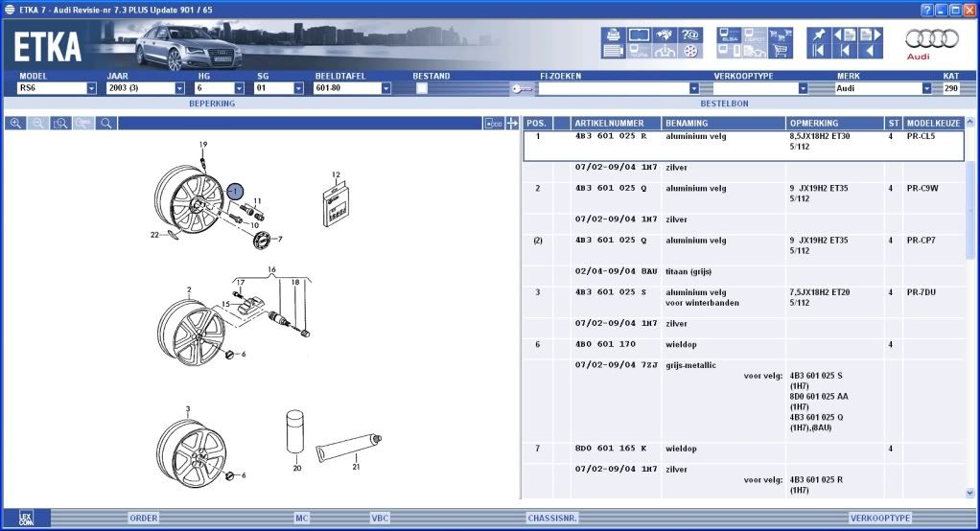Screen dimensions: 980x531
Task: Open the ELSA workstation icon
Action: [729, 35]
